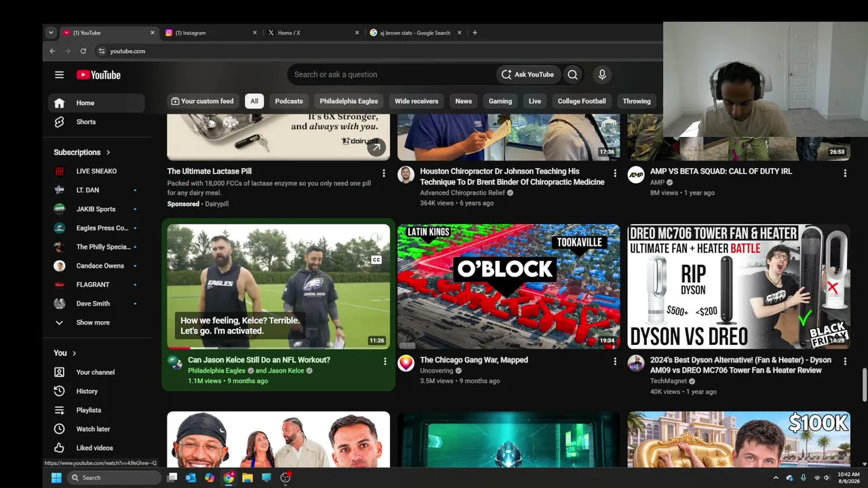Open more options for Jason Kelce video
868x488 pixels.
tap(384, 361)
